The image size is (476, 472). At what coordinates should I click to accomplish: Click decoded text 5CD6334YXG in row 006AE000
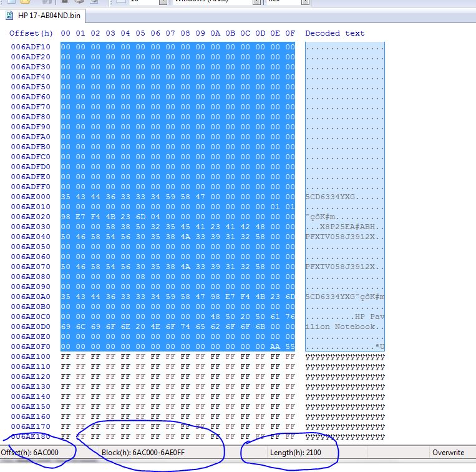pos(330,197)
